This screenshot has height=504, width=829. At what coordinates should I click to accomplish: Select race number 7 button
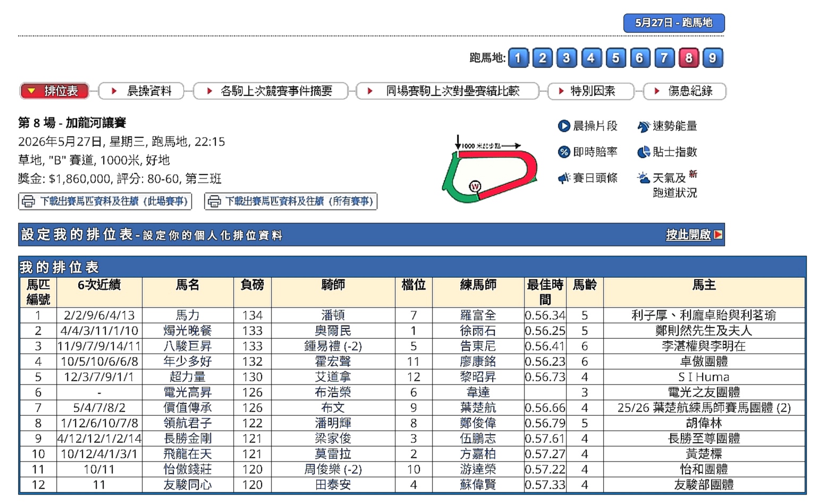point(664,58)
